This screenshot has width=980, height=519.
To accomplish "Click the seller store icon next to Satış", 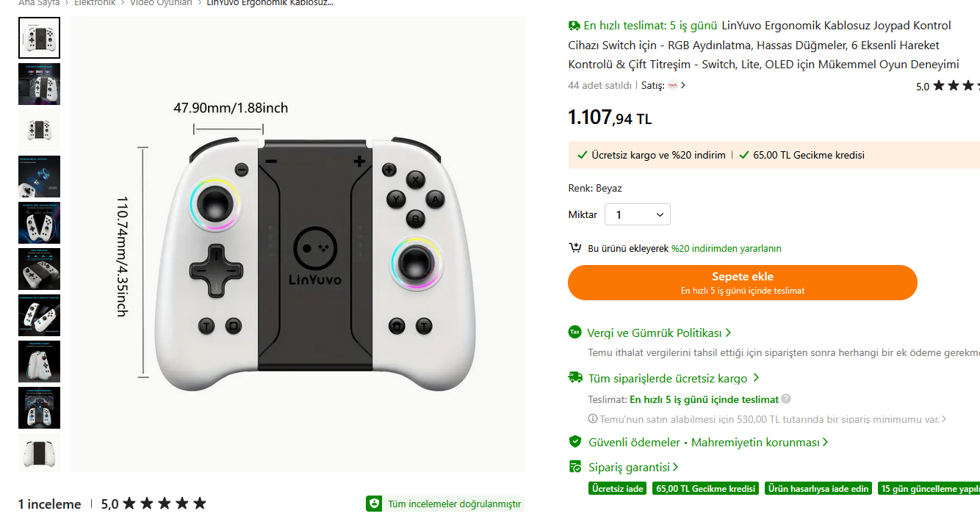I will 672,85.
